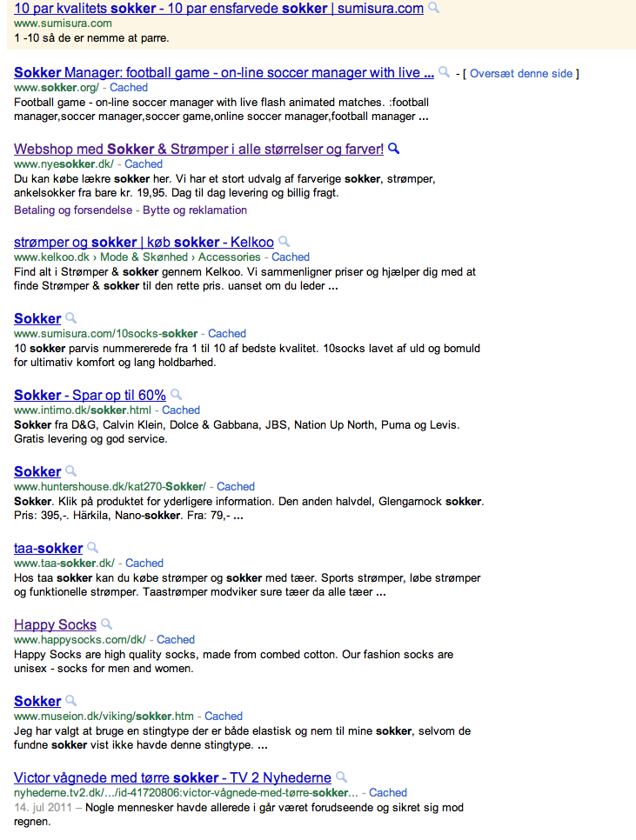Screen dimensions: 636x840
Task: Open cached copy of www.sokker.org
Action: coord(129,88)
